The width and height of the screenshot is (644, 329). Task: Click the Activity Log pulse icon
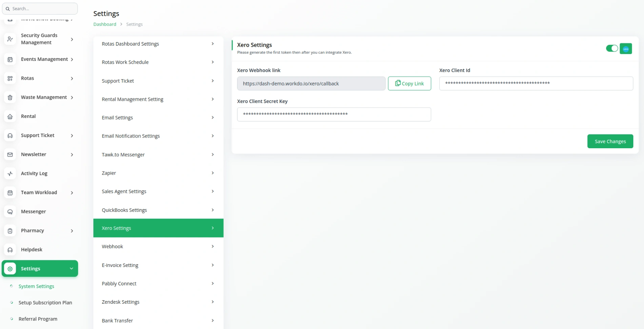pos(10,174)
